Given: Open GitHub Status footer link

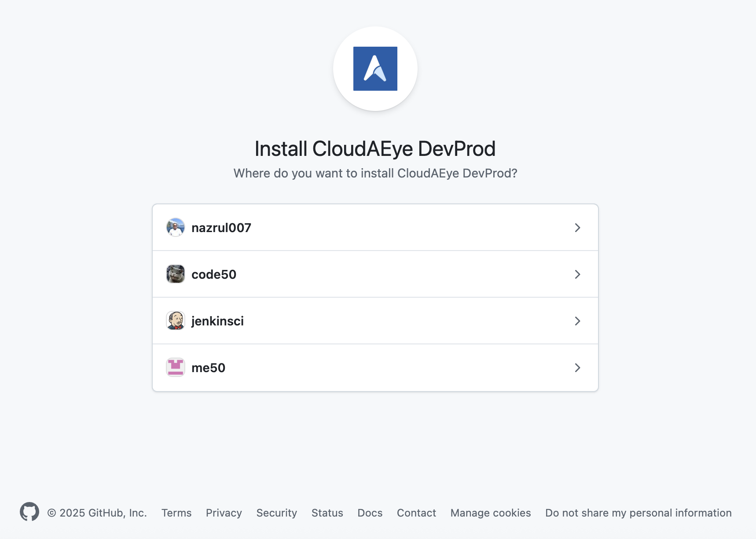Looking at the screenshot, I should [x=327, y=513].
